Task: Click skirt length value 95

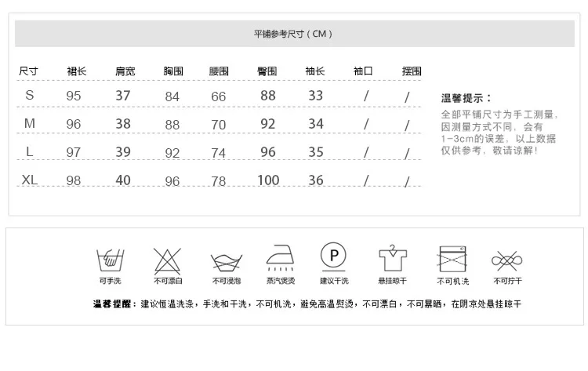Action: (x=74, y=96)
